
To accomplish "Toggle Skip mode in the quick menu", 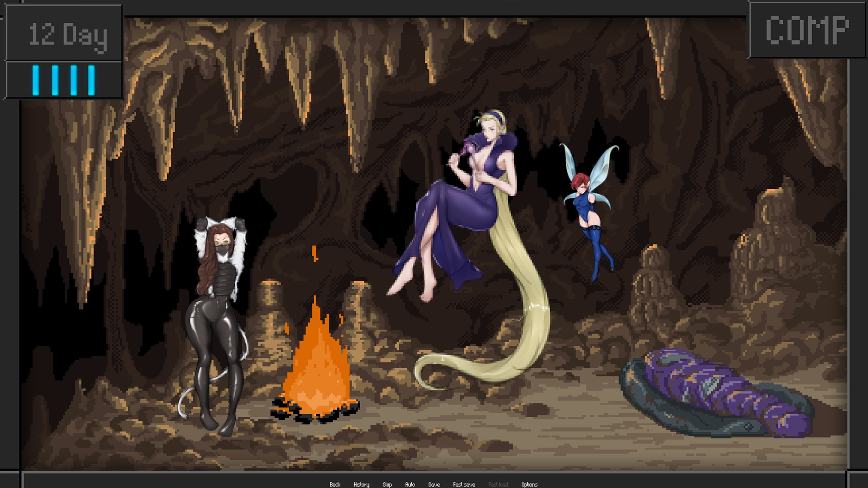I will point(387,484).
